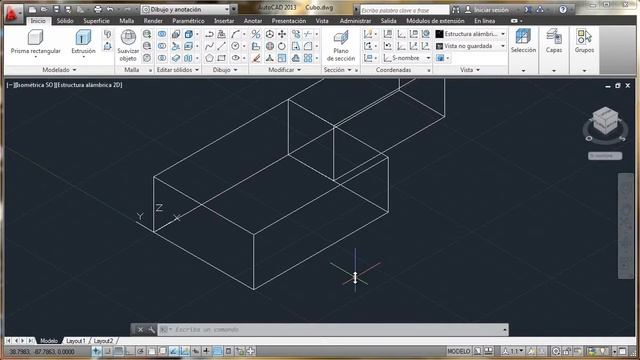This screenshot has height=360, width=640.
Task: Click the Move tool in Modificar
Action: pyautogui.click(x=282, y=34)
